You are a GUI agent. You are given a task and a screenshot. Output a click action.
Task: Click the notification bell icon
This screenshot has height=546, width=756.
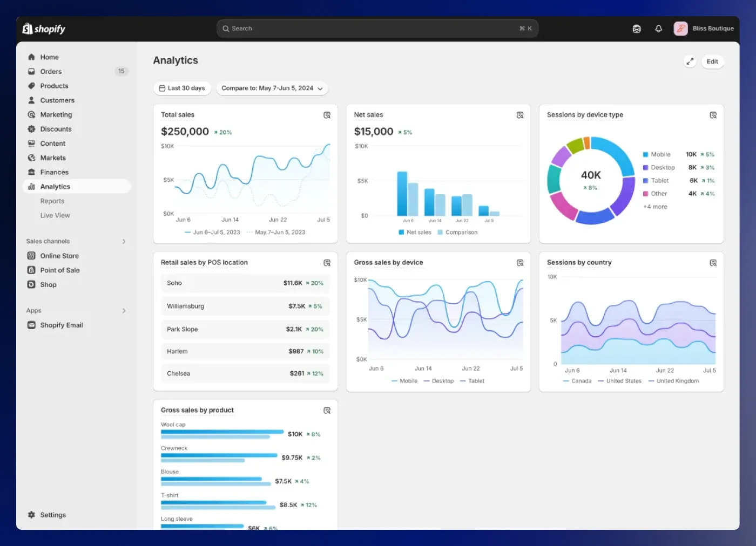coord(659,28)
